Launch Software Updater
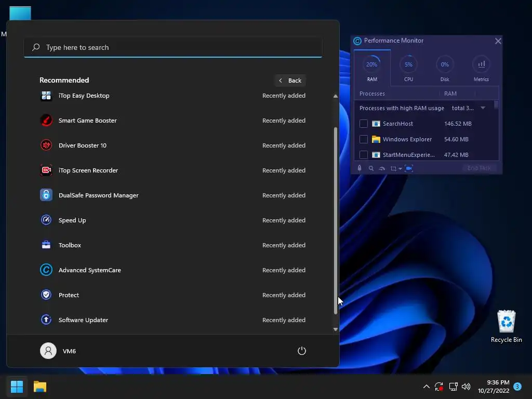This screenshot has height=399, width=532. click(172, 320)
